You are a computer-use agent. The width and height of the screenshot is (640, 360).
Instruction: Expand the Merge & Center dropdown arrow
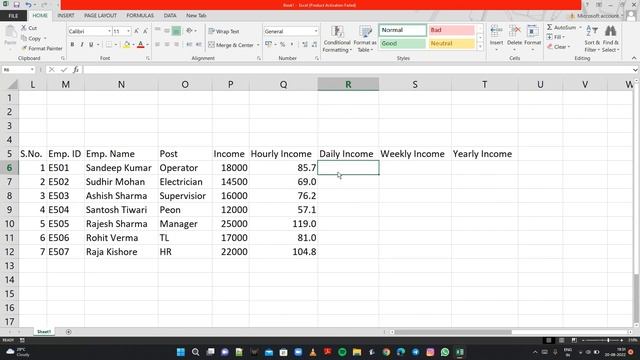click(258, 45)
